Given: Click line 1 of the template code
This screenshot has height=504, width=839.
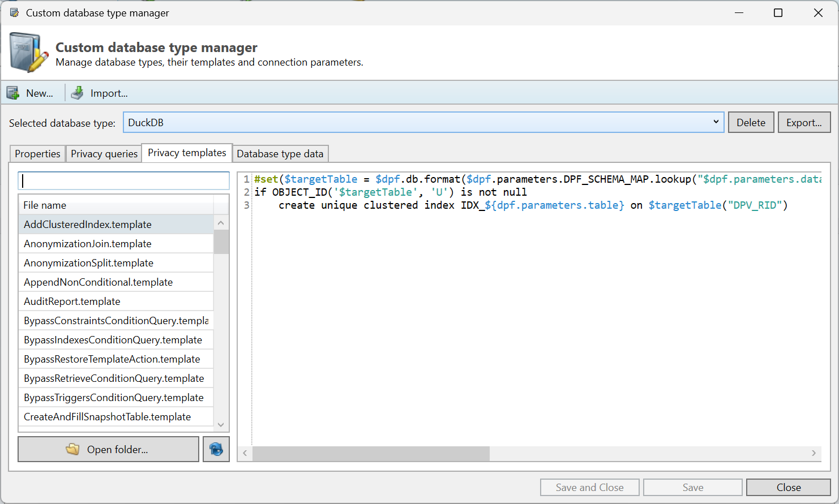Looking at the screenshot, I should point(537,179).
